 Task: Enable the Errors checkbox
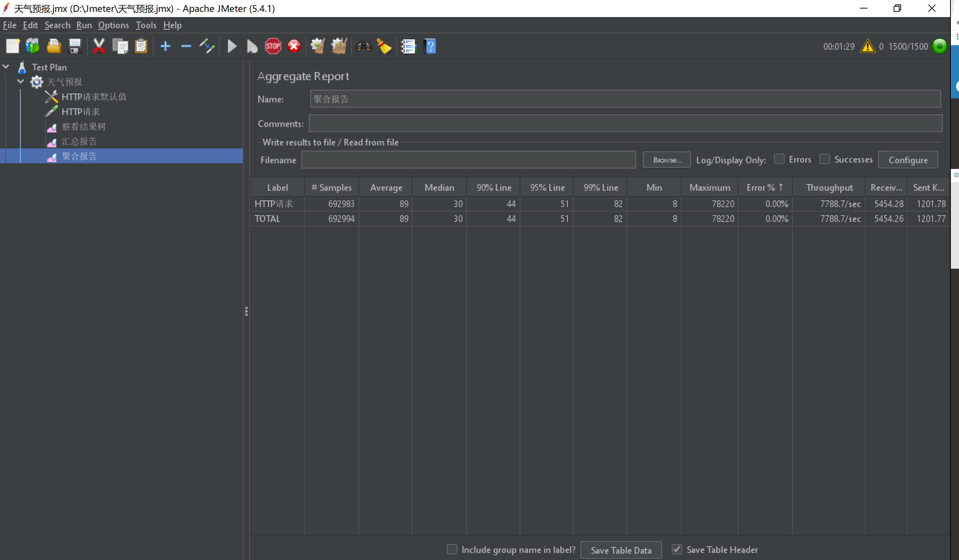(779, 159)
